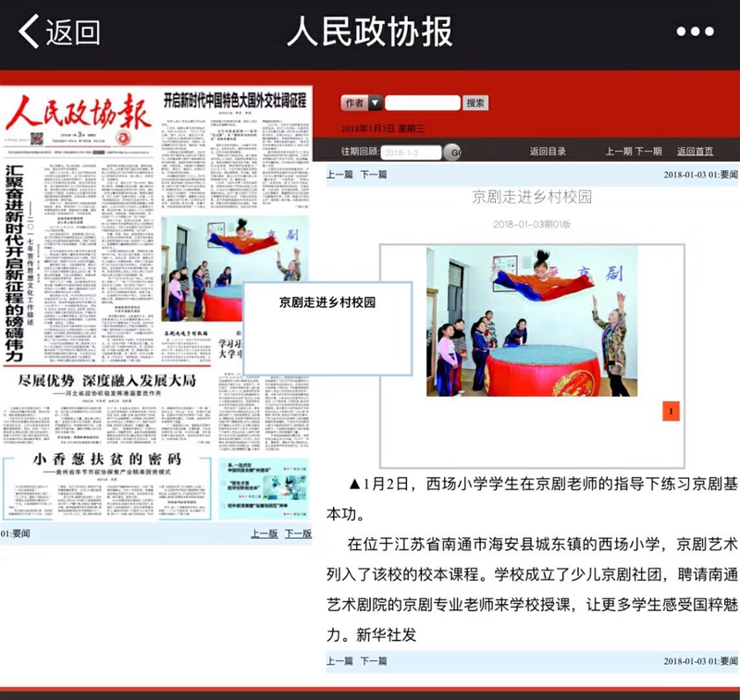Click the red round emblem on the masthead
Viewport: 740px width, 700px height.
(x=124, y=137)
